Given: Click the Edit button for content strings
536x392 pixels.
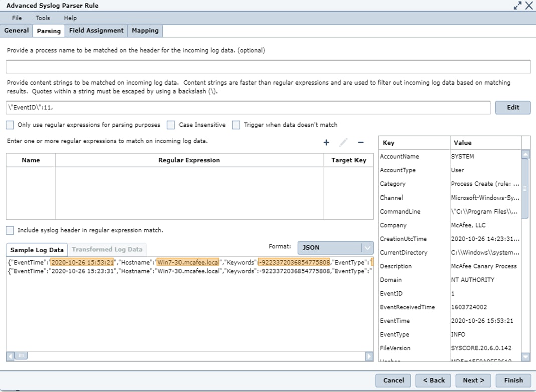Looking at the screenshot, I should [x=513, y=107].
